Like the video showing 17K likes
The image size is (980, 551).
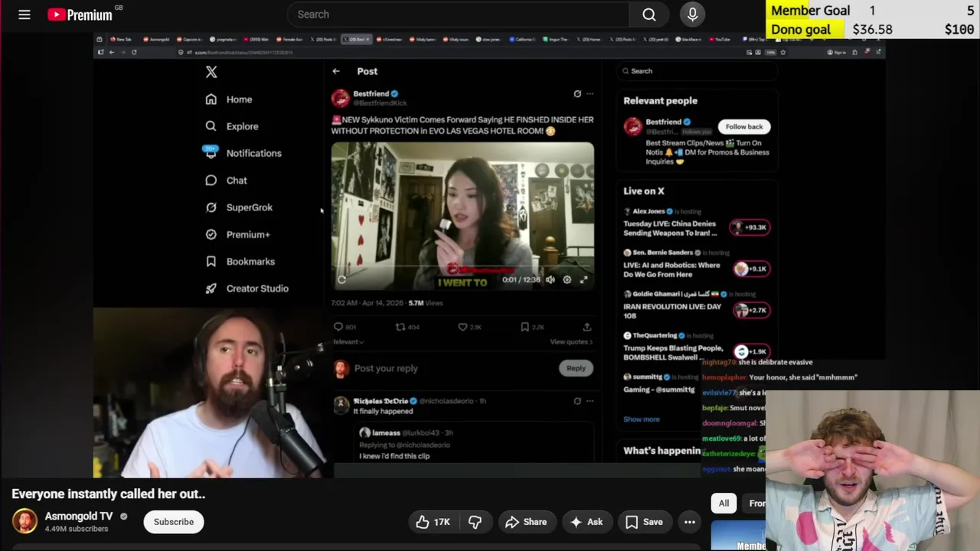click(x=433, y=522)
